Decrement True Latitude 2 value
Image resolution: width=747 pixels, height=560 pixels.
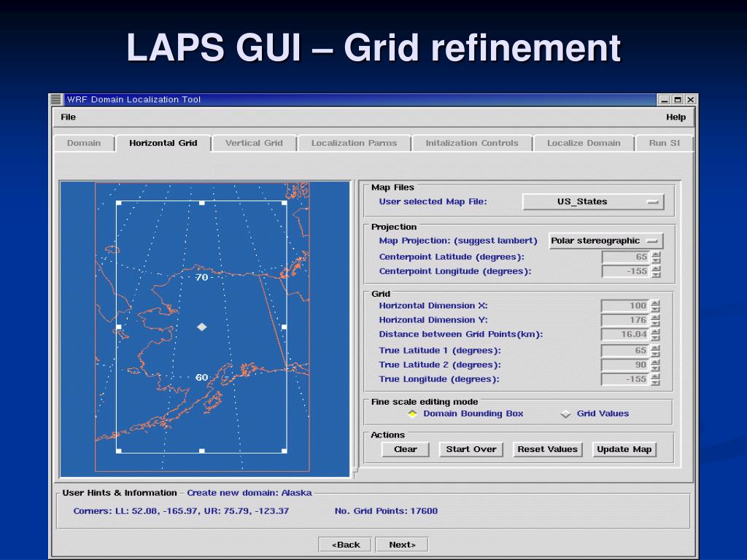[656, 367]
